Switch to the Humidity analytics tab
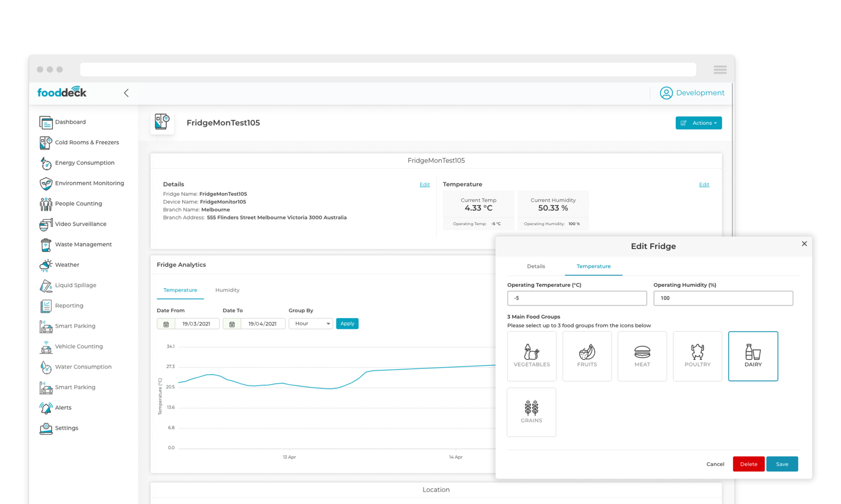841x504 pixels. (227, 290)
